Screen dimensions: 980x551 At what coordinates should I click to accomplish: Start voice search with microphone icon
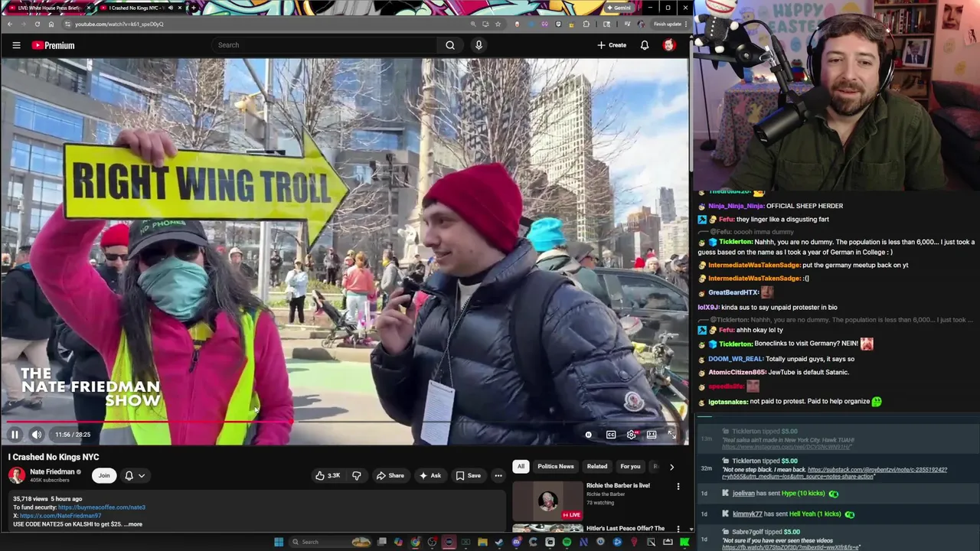[479, 45]
